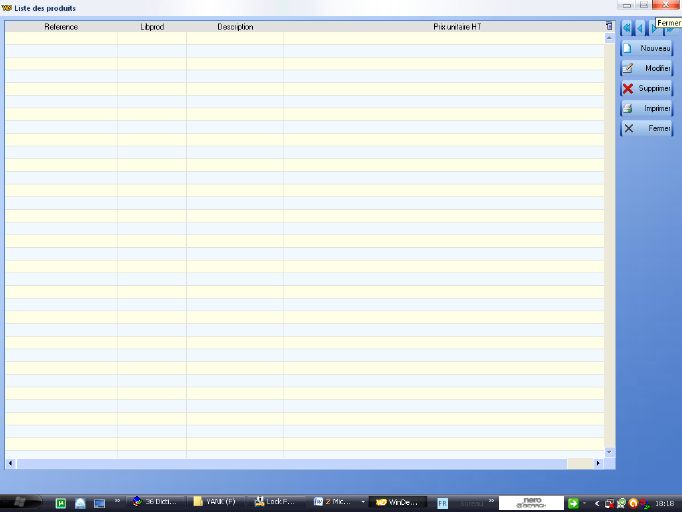Click the Nouveau button
This screenshot has height=512, width=682.
[x=646, y=48]
